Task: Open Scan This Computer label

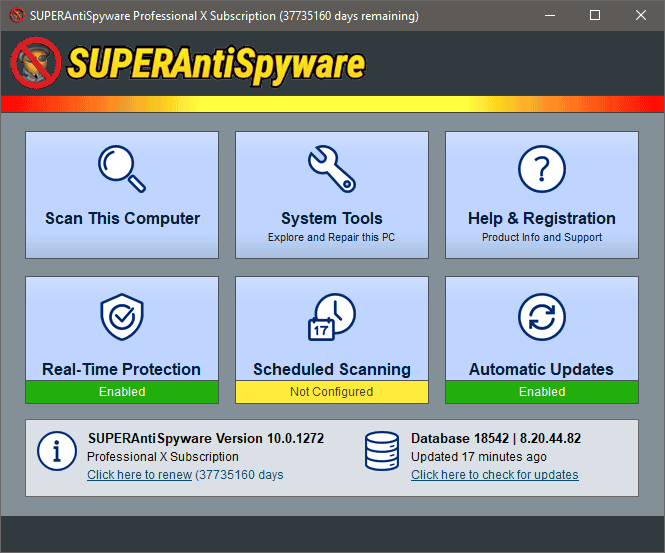Action: [123, 218]
